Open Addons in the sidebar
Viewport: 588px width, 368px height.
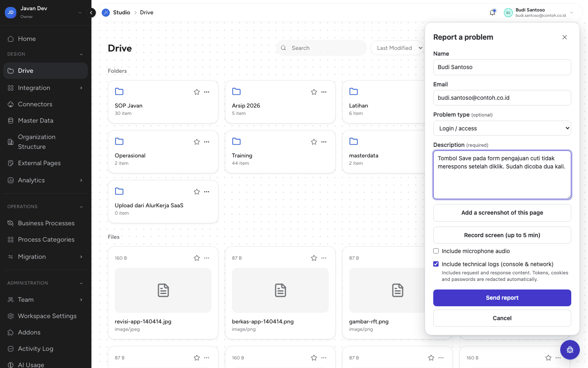pos(45,332)
